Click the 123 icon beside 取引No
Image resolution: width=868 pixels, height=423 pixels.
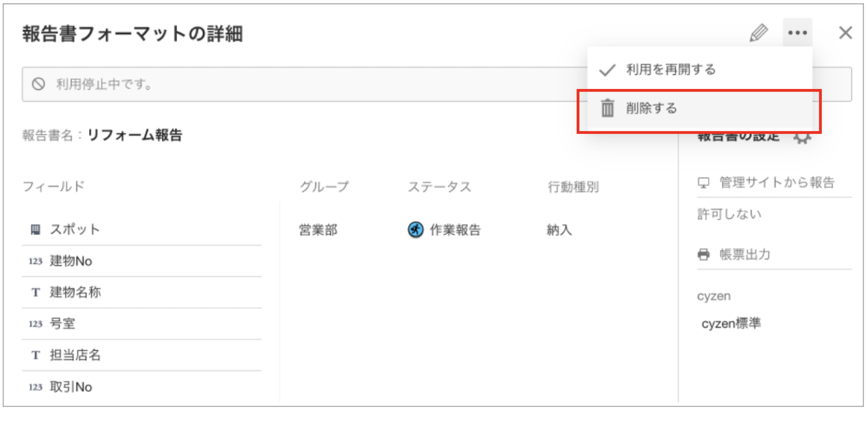point(35,387)
